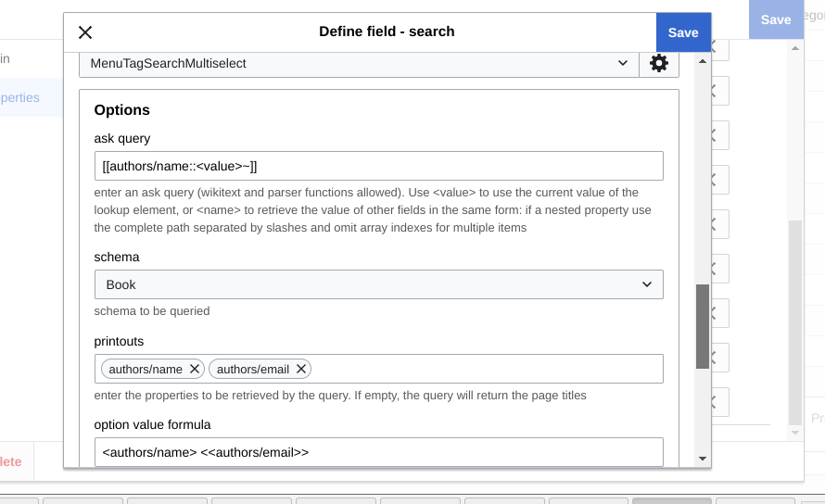Click the background page scrollbar up arrow
The image size is (825, 504).
point(795,48)
